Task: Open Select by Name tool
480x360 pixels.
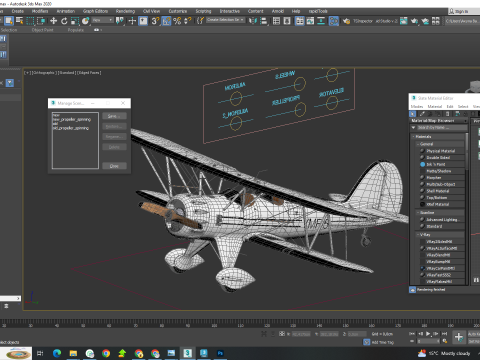Action: 20,21
